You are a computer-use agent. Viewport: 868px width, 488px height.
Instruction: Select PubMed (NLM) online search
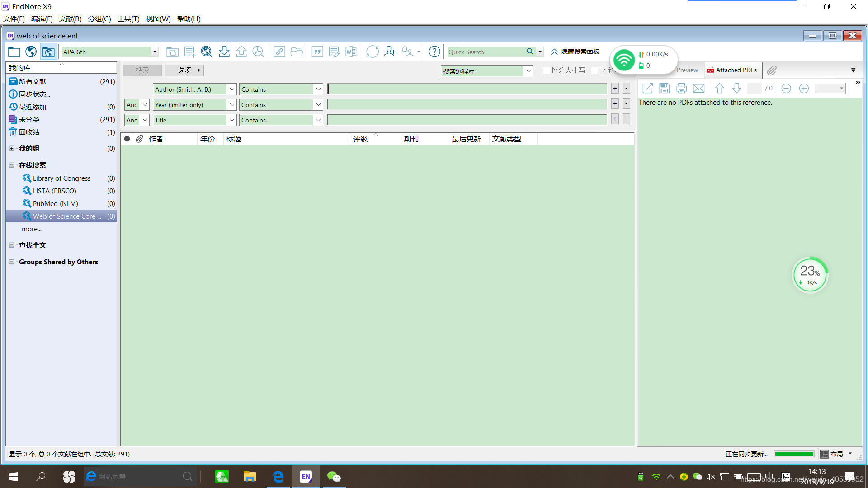(x=55, y=204)
